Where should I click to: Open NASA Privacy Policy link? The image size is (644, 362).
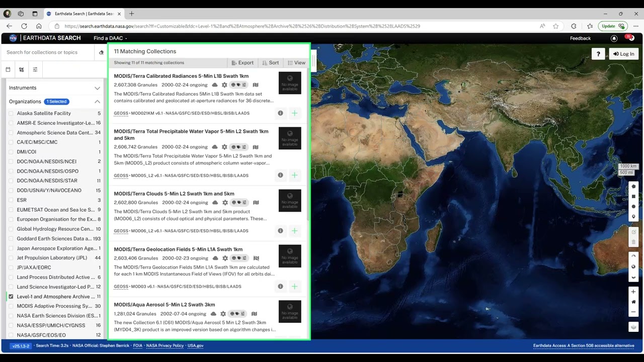pyautogui.click(x=165, y=346)
